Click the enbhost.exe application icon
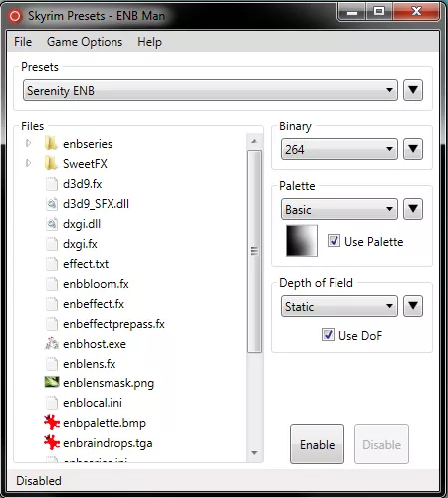Image resolution: width=448 pixels, height=498 pixels. point(52,344)
